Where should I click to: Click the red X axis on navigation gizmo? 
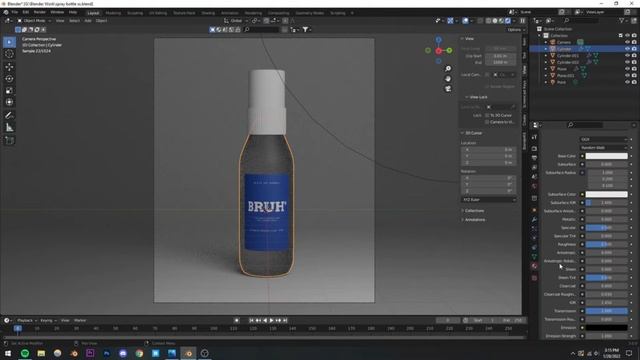(438, 51)
